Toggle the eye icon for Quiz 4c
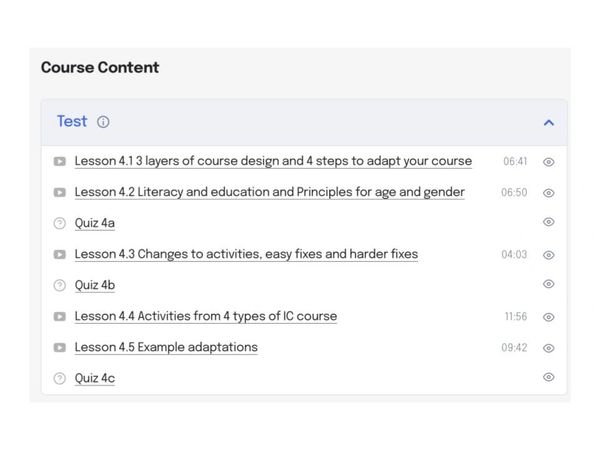Image resolution: width=600 pixels, height=450 pixels. point(548,377)
